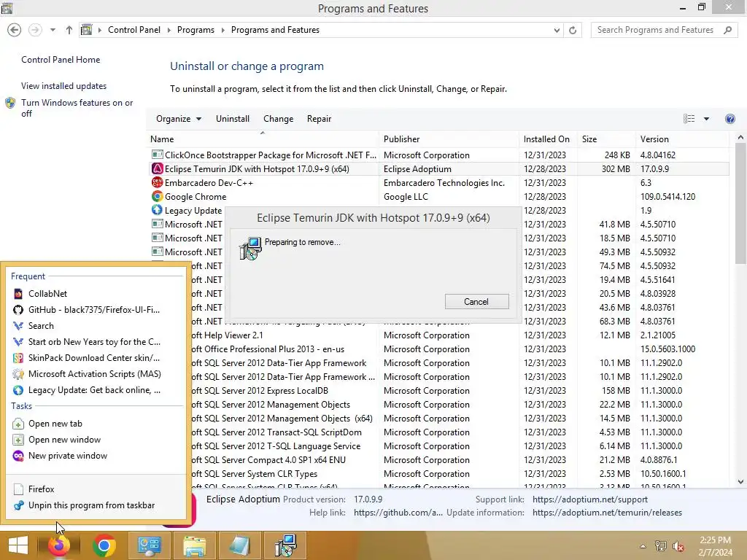This screenshot has height=560, width=747.
Task: Sort by the Installed On column header
Action: pos(549,139)
